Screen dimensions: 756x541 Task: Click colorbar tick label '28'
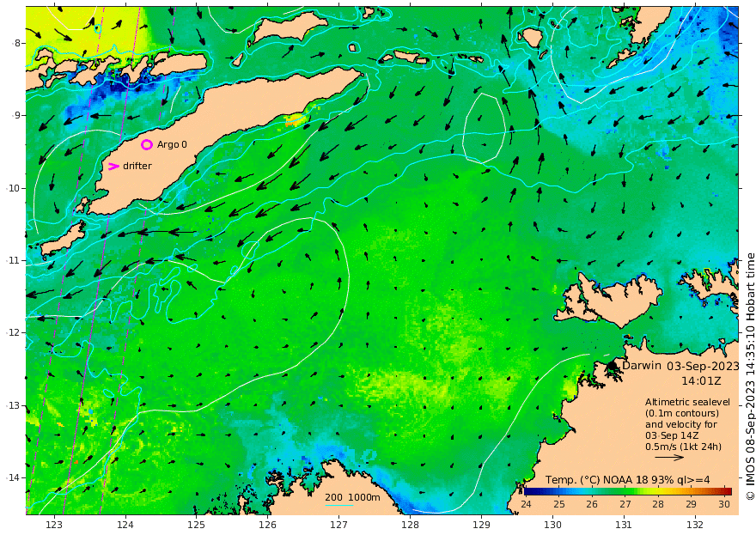658,504
